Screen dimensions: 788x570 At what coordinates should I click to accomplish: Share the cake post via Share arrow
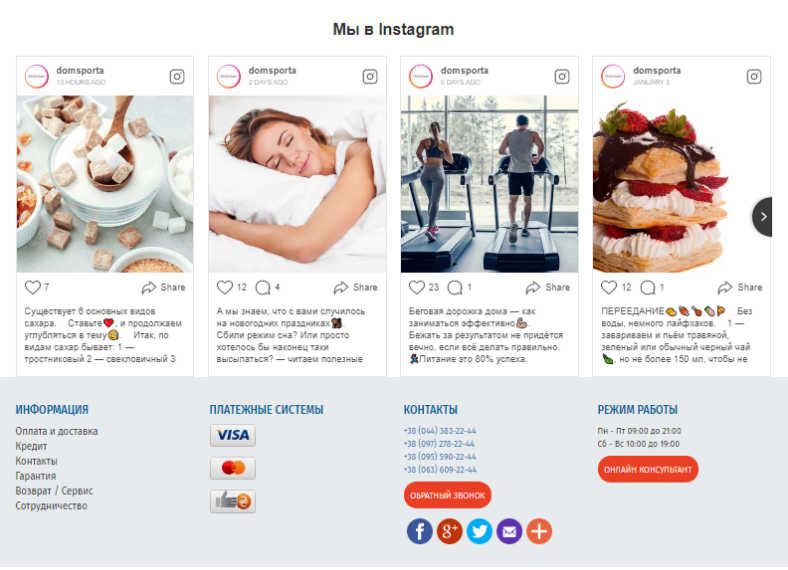point(740,288)
